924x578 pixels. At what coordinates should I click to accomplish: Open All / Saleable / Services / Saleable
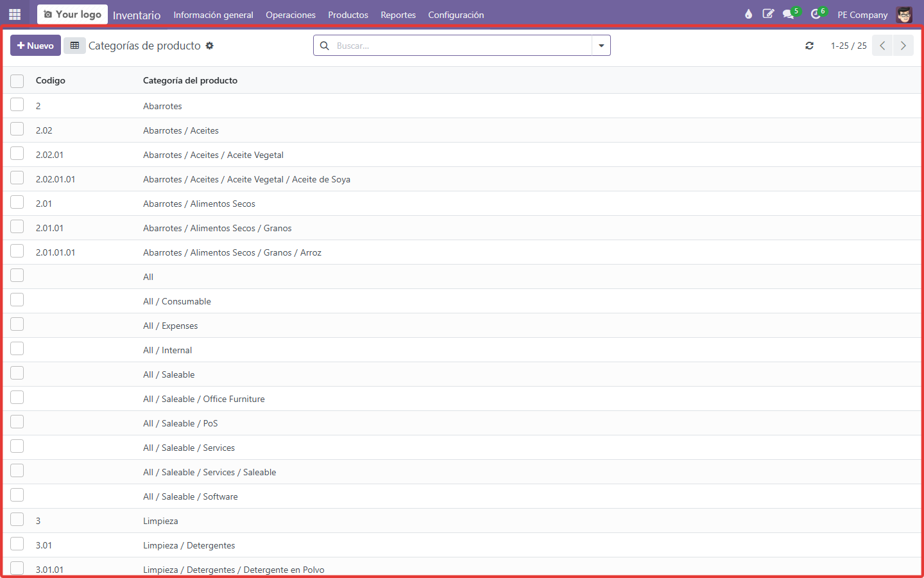pyautogui.click(x=209, y=472)
